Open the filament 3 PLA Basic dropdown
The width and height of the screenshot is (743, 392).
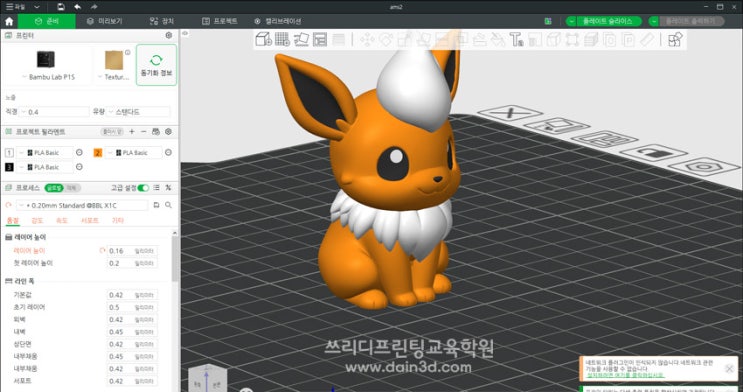point(45,167)
